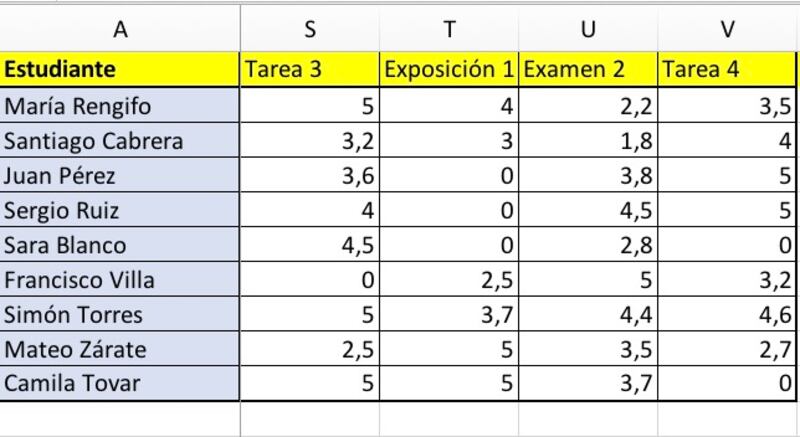Screen dimensions: 800x437
Task: Select María Rengifo's Tarea 4 score
Action: point(728,106)
